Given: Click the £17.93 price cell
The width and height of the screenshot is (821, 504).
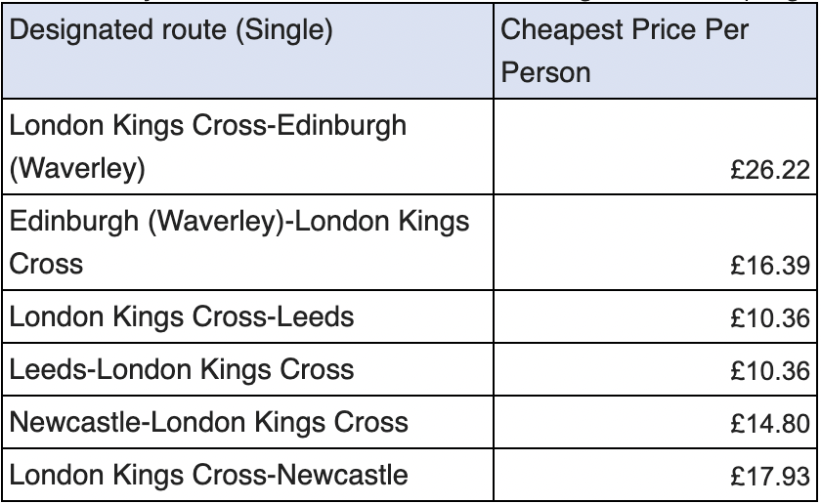Looking at the screenshot, I should pos(655,475).
